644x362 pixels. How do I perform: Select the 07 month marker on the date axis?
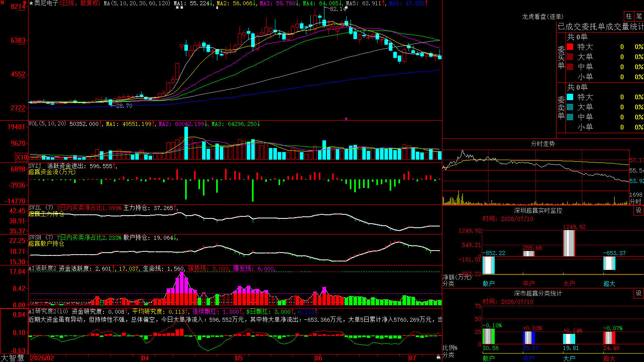coord(413,358)
